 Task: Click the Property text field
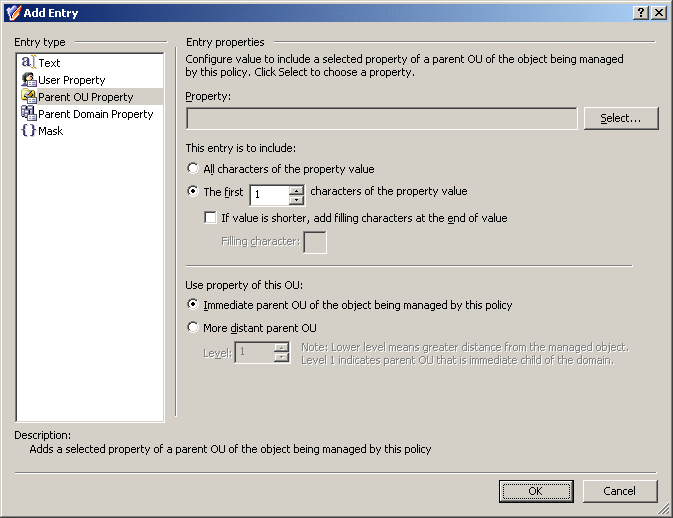pyautogui.click(x=382, y=118)
